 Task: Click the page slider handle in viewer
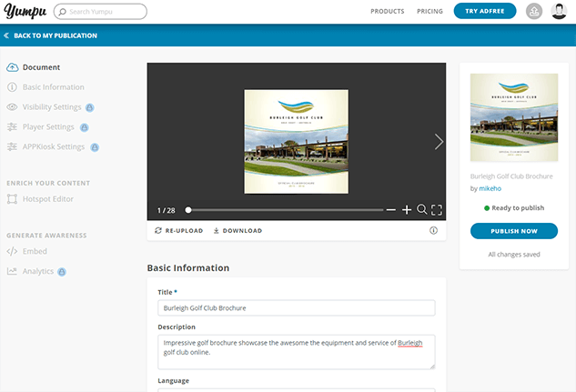188,210
